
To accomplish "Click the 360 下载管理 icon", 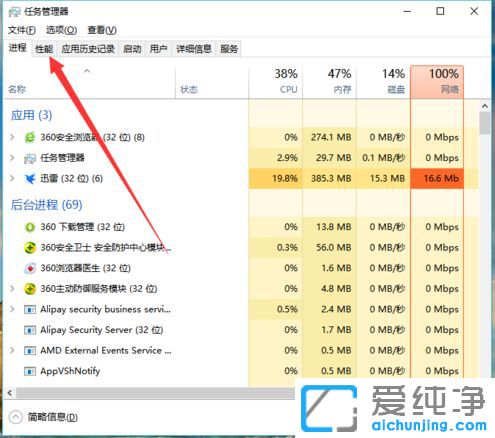I will point(30,227).
